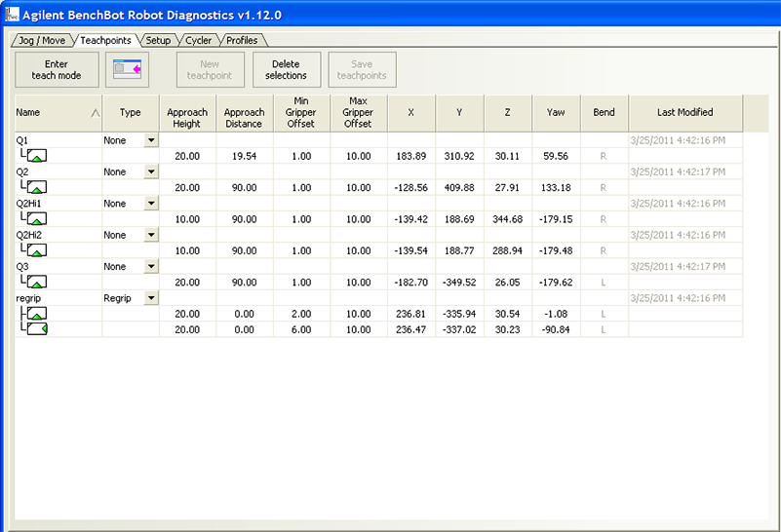Click the teachpoint icon under Q3

pos(37,282)
